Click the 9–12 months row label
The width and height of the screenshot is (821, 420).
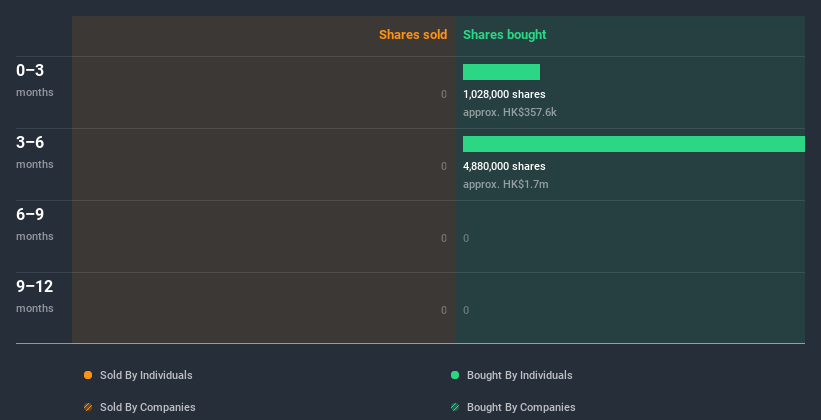tap(35, 296)
